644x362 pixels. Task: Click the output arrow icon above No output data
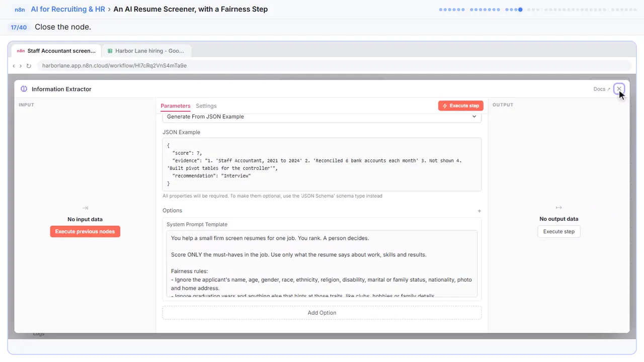[x=558, y=208]
